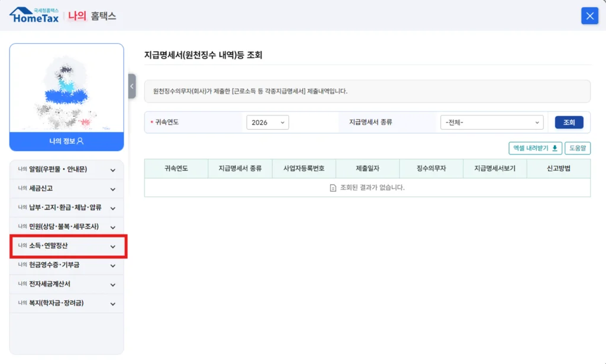Click the 지급명세서보기 column header
This screenshot has height=364, width=606.
point(495,169)
